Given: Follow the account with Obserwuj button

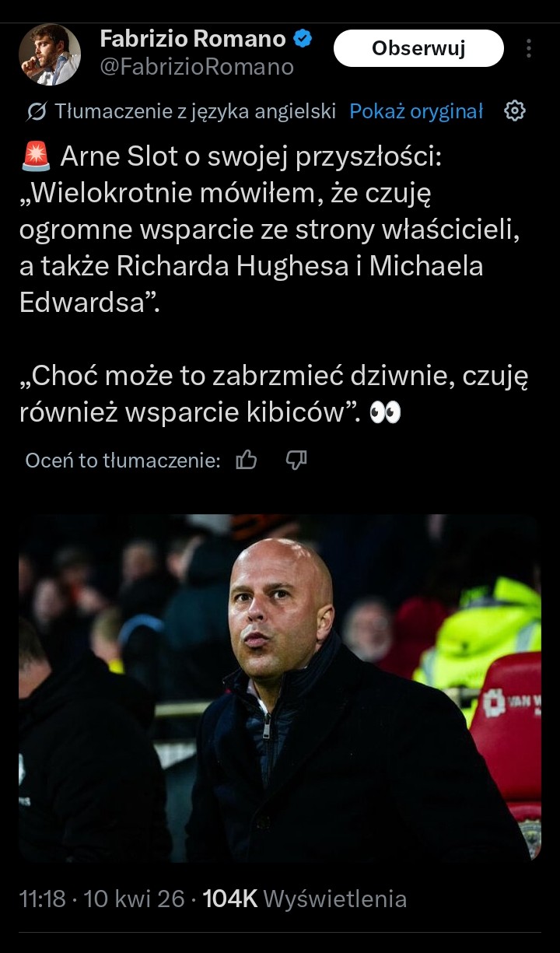Looking at the screenshot, I should [x=418, y=48].
